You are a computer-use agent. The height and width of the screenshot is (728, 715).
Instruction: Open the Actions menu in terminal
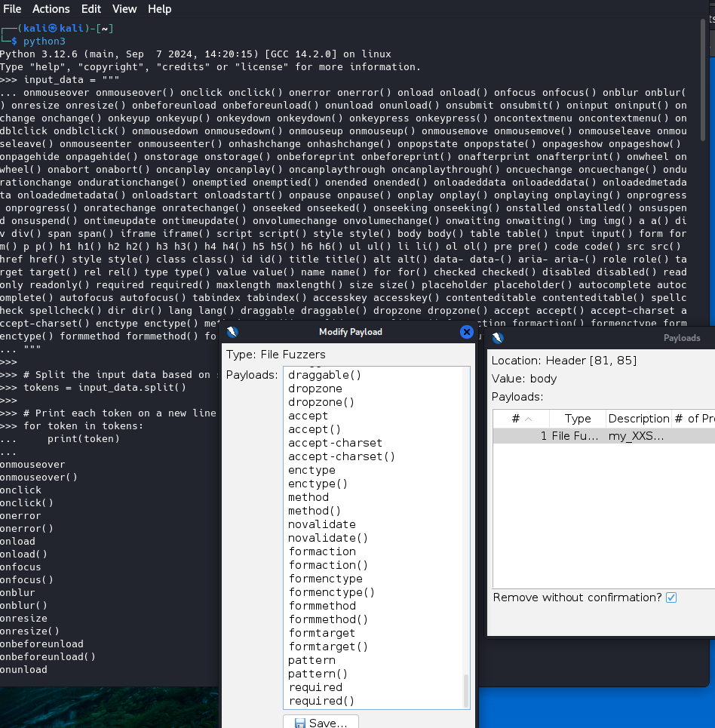point(51,9)
